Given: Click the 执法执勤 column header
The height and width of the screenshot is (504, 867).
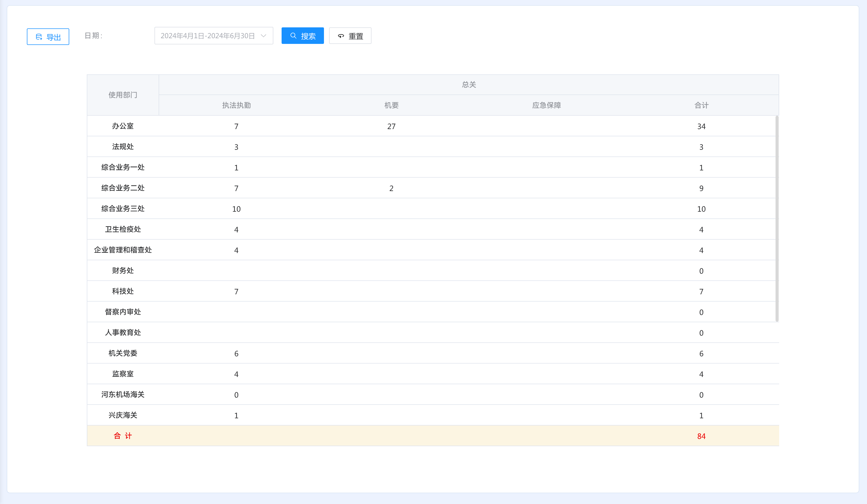Looking at the screenshot, I should pyautogui.click(x=236, y=105).
